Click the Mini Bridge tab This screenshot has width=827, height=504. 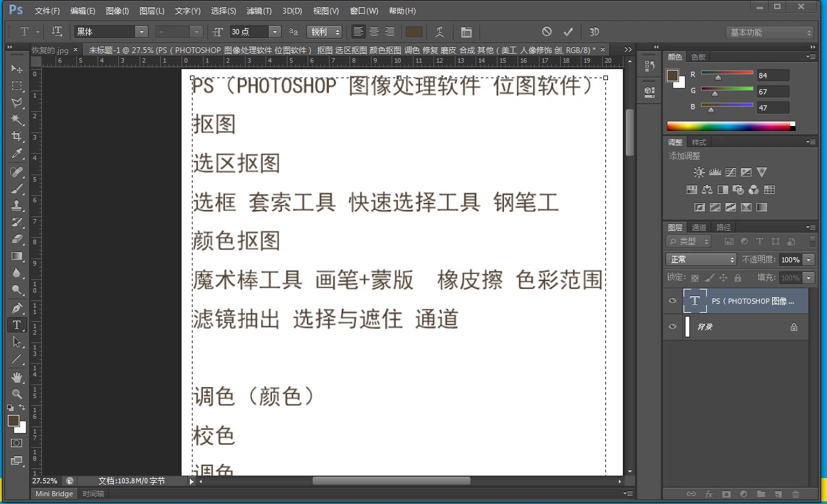point(54,494)
